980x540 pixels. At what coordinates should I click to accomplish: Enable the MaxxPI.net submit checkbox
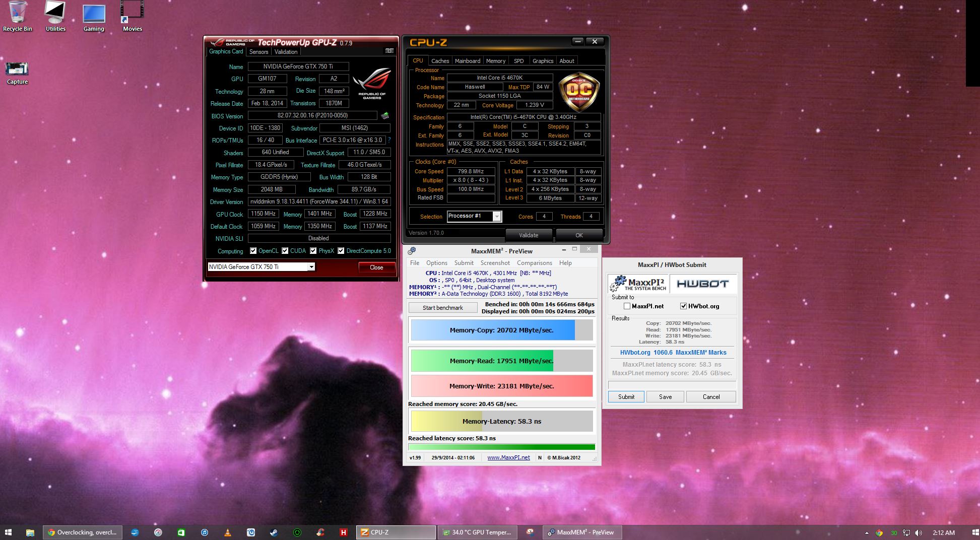[627, 306]
